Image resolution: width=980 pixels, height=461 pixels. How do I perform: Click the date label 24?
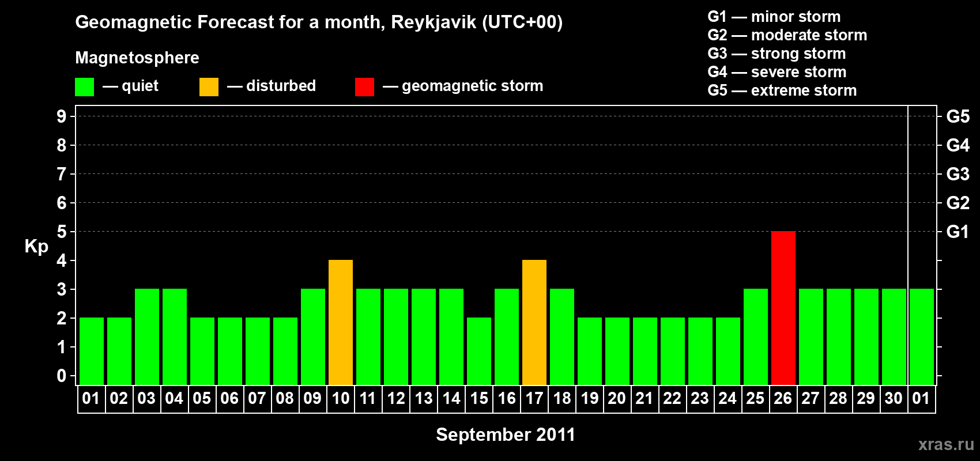pyautogui.click(x=728, y=399)
